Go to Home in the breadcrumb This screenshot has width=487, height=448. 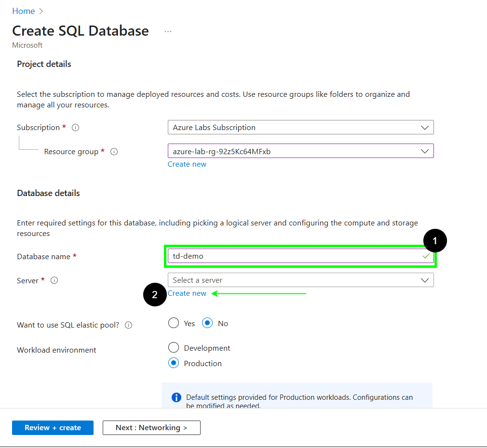(23, 11)
